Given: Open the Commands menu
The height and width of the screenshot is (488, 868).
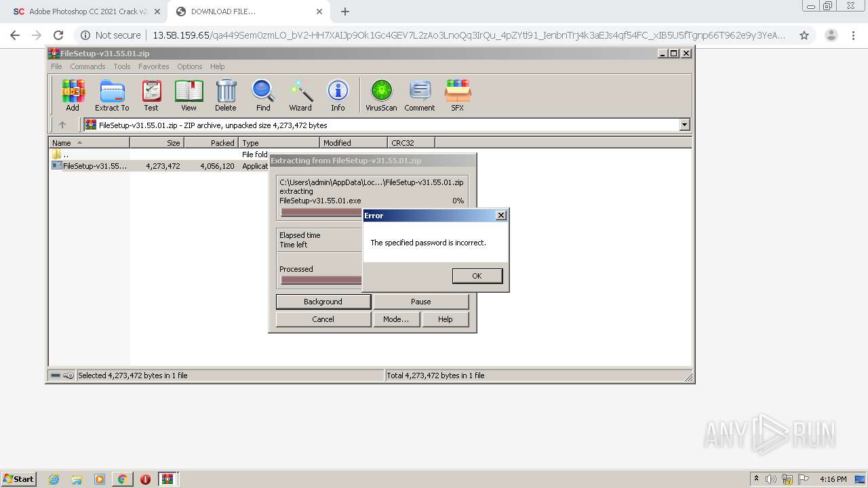Looking at the screenshot, I should coord(87,66).
